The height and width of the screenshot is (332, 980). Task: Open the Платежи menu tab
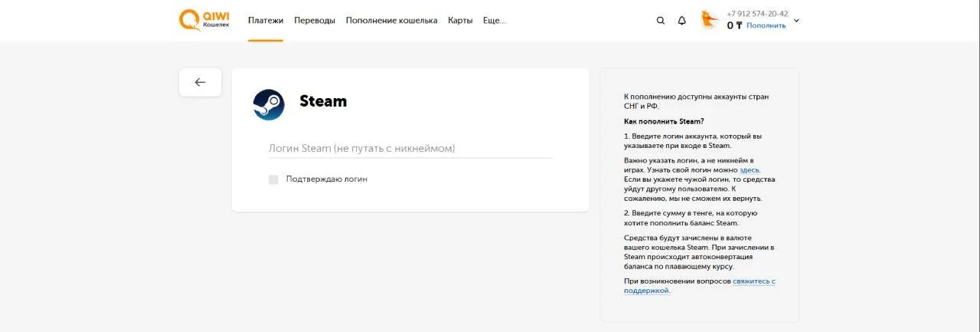point(266,21)
